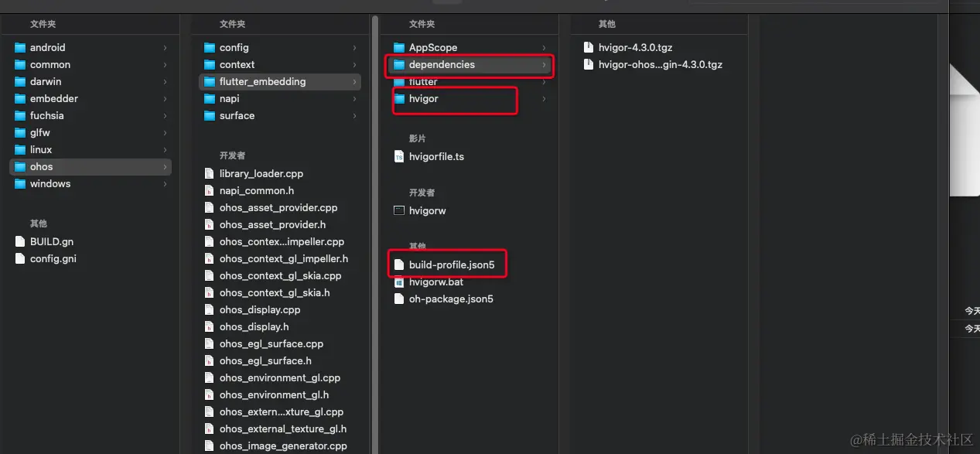Click the hvigor folder icon

point(399,98)
